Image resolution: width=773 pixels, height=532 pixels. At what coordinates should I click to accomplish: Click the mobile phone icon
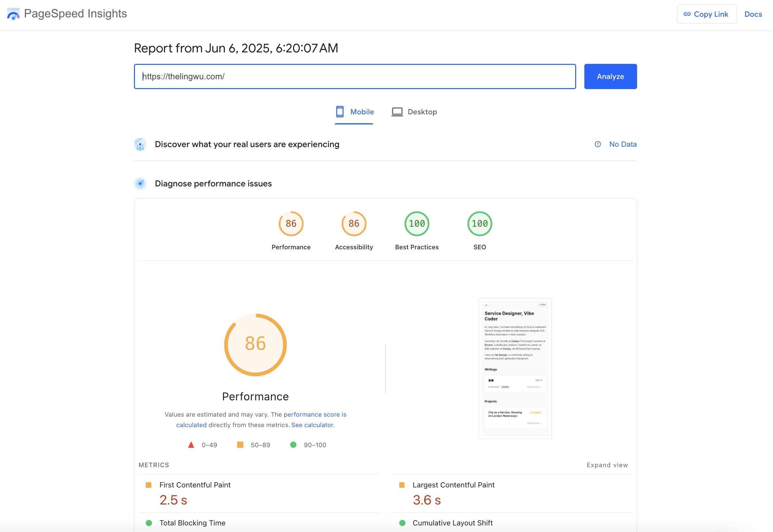[x=340, y=112]
